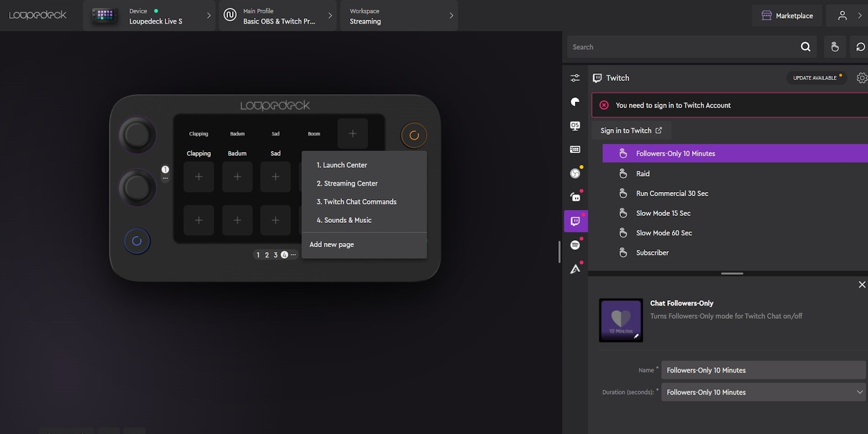
Task: Select the pie-shaped plugin icon in sidebar
Action: (x=575, y=102)
